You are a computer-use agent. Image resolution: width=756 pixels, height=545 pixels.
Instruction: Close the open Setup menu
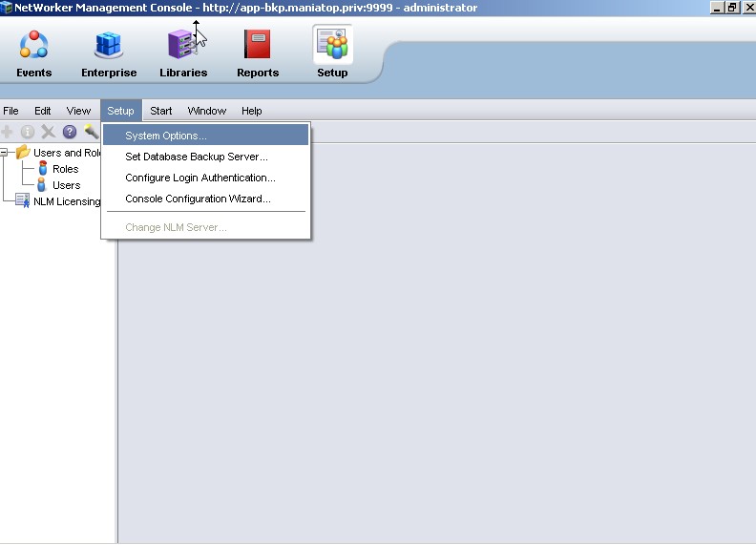coord(121,111)
